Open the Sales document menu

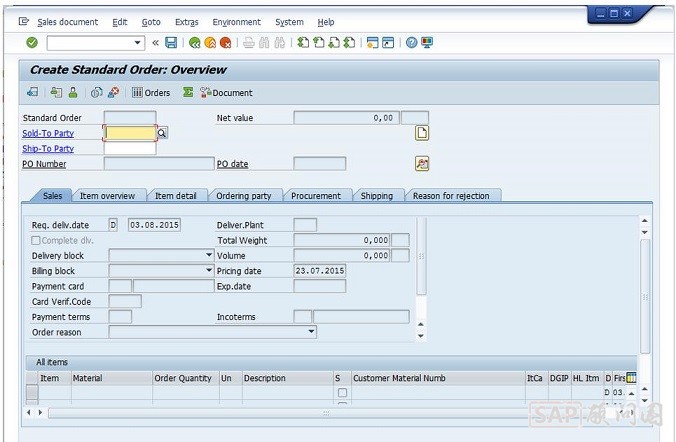tap(68, 22)
